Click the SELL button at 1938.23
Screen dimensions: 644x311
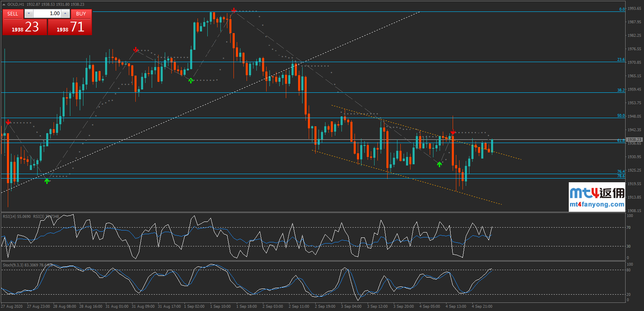point(25,27)
